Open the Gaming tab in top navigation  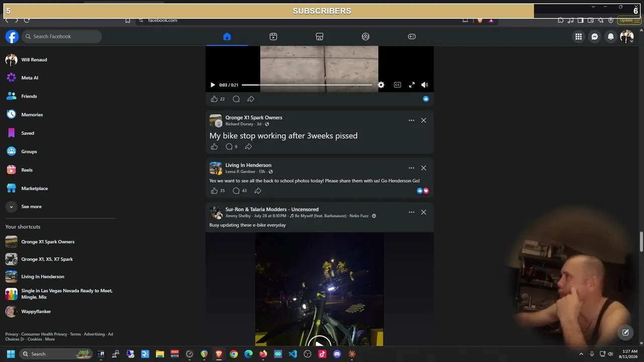pos(412,36)
